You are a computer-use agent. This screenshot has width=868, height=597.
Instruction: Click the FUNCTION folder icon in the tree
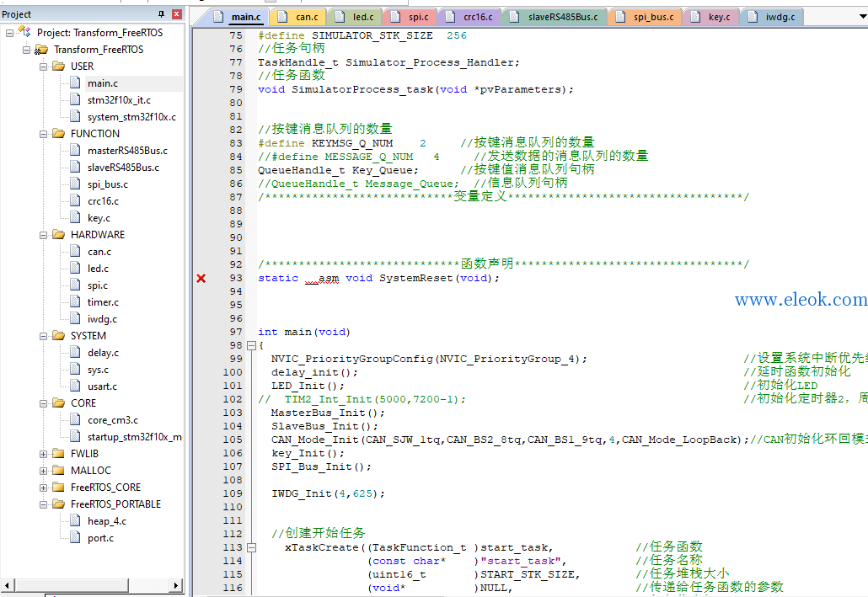click(59, 134)
